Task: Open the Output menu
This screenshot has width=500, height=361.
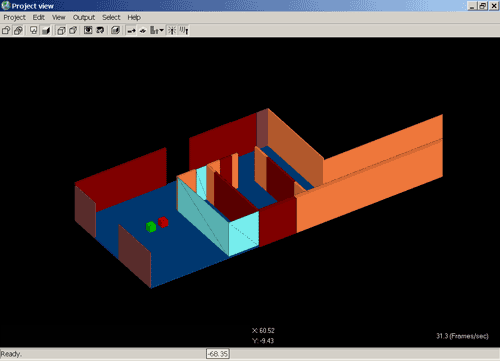Action: (x=84, y=17)
